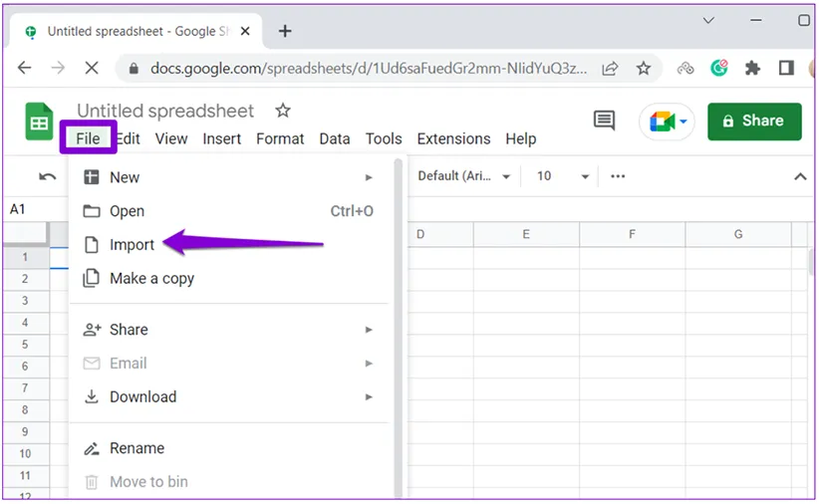The height and width of the screenshot is (504, 819).
Task: Star the Untitled spreadsheet
Action: (283, 111)
